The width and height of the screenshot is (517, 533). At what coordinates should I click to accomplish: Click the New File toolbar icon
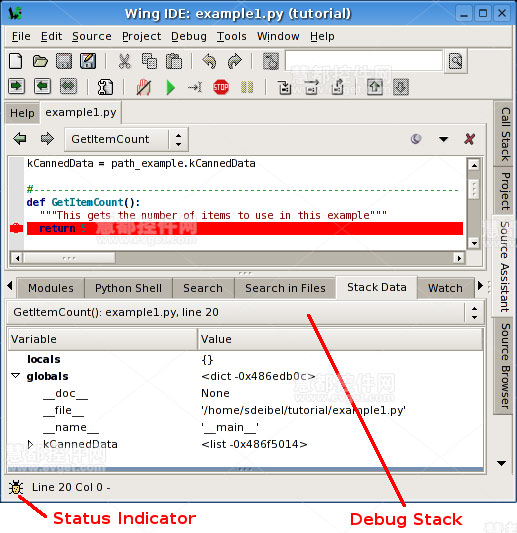tap(16, 62)
